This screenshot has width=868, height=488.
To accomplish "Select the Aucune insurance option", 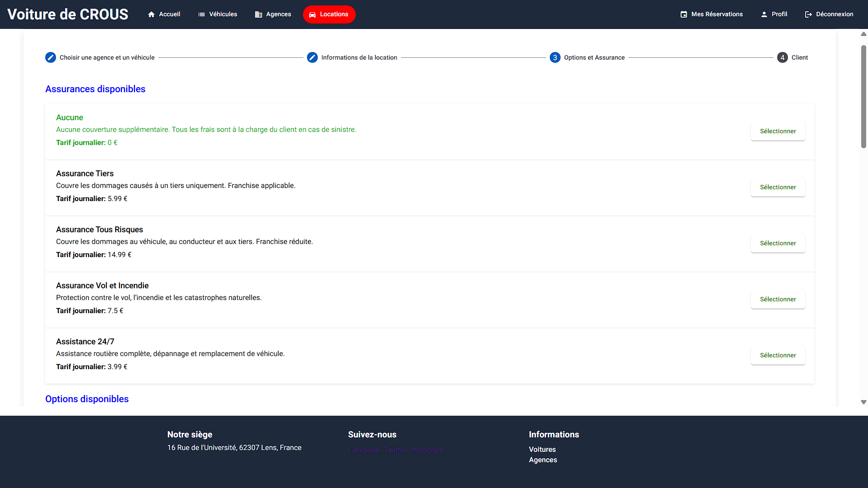I will (x=778, y=131).
